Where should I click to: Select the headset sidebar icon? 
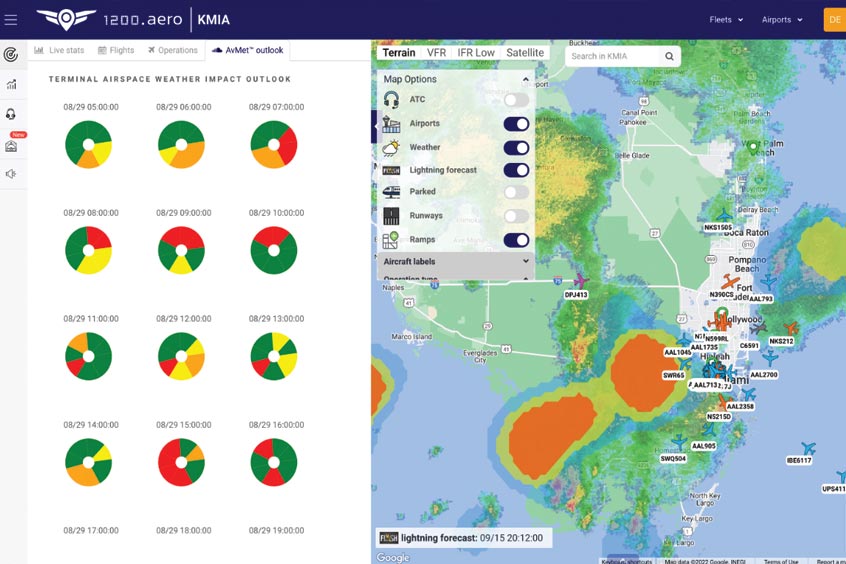click(x=11, y=115)
